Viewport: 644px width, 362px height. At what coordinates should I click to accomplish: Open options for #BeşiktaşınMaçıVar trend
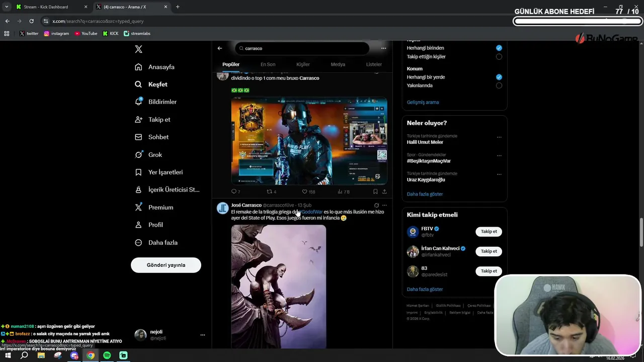point(499,155)
